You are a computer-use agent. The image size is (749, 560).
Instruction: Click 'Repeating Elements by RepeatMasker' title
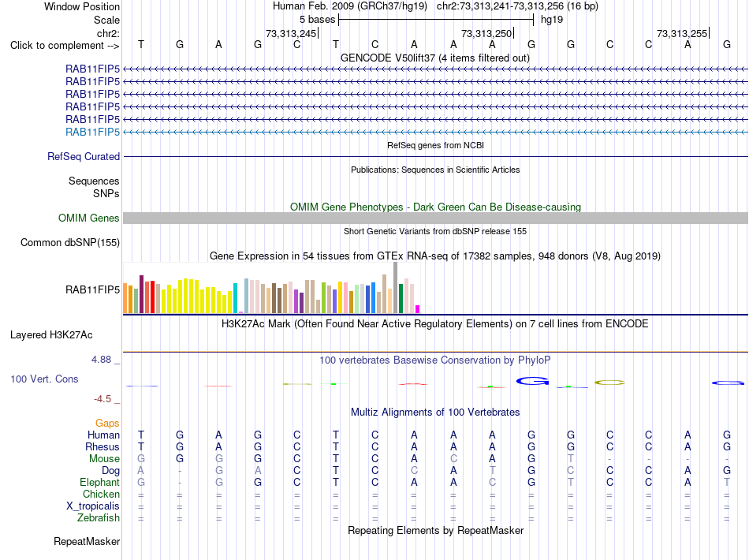(x=436, y=530)
